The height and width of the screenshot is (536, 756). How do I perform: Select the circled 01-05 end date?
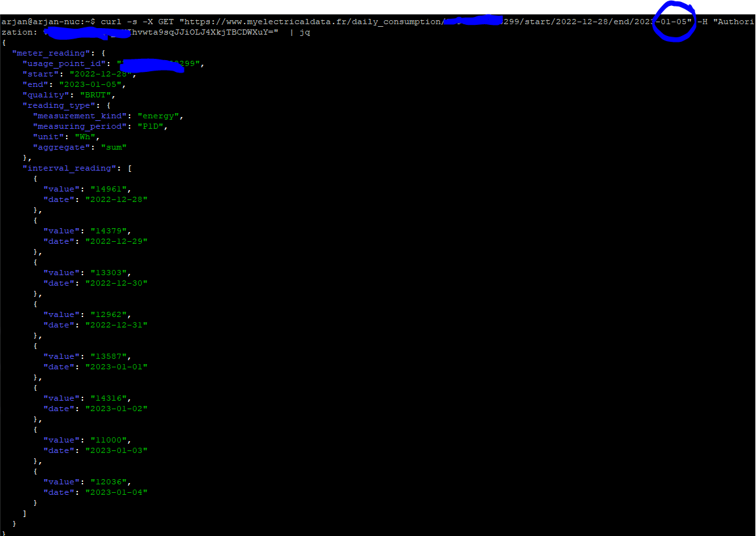(x=675, y=21)
